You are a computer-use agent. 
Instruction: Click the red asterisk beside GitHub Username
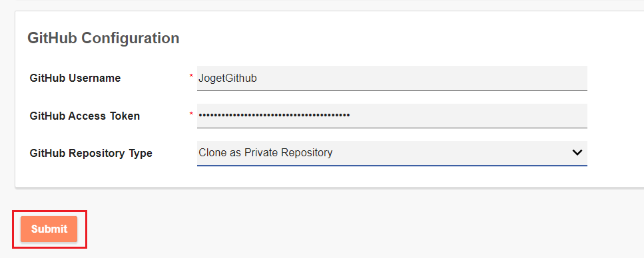pos(191,76)
